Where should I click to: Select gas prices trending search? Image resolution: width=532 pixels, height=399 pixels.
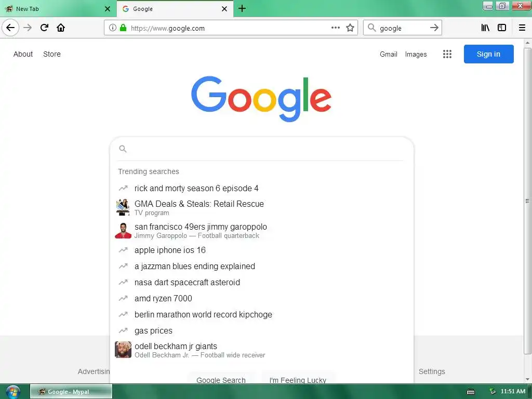[x=262, y=331]
